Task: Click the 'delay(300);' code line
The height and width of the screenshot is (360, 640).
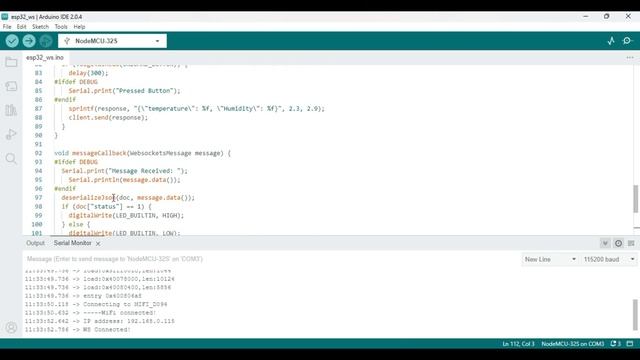Action: pyautogui.click(x=88, y=73)
